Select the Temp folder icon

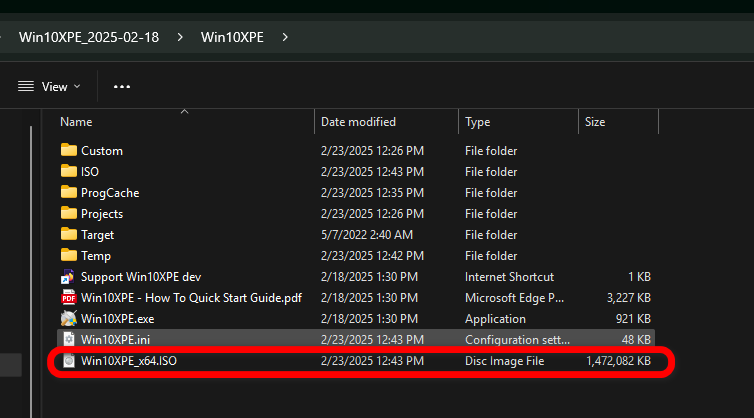click(69, 255)
